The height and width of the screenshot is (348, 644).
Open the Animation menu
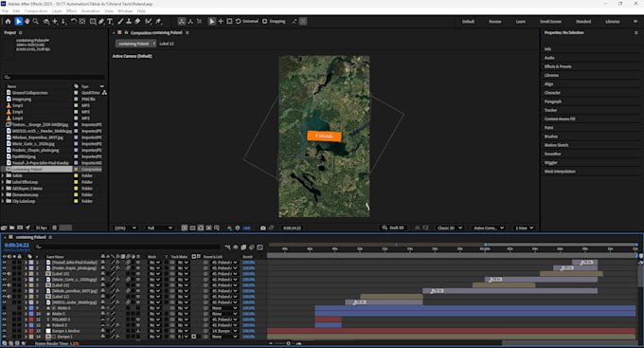click(x=90, y=11)
